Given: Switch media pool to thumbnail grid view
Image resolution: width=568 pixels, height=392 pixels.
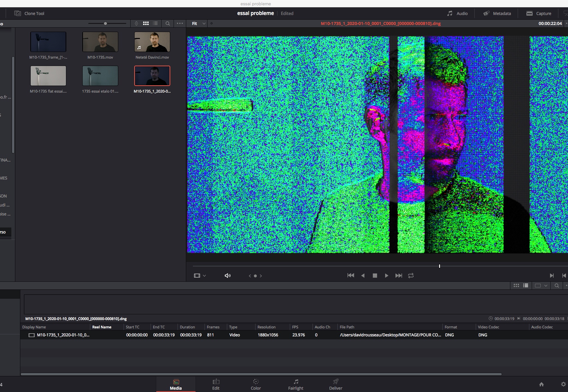Looking at the screenshot, I should point(146,23).
